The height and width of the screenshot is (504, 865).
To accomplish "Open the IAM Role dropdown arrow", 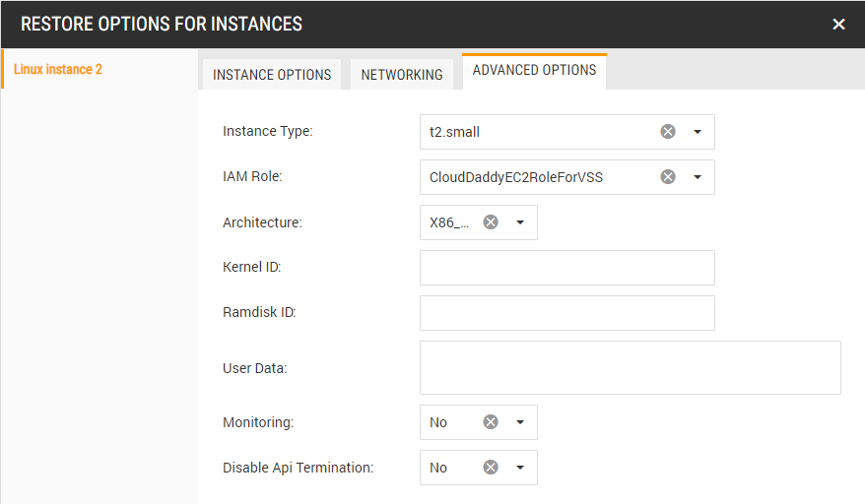I will [698, 177].
